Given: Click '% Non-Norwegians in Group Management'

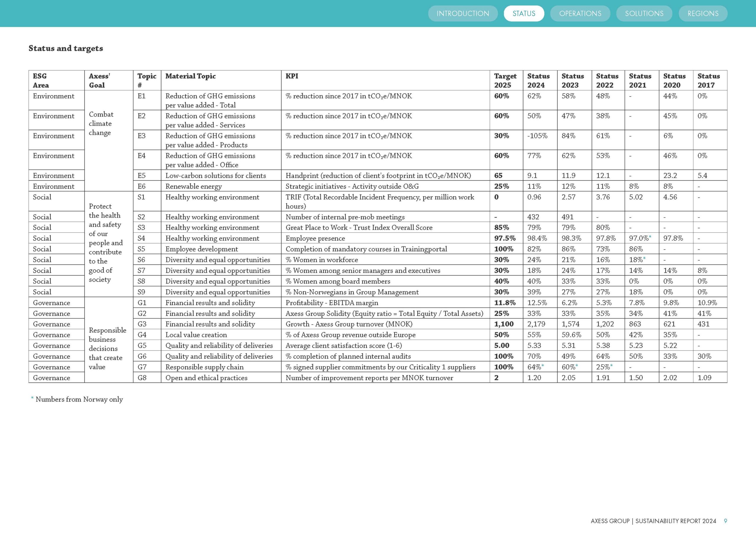Looking at the screenshot, I should (x=352, y=292).
